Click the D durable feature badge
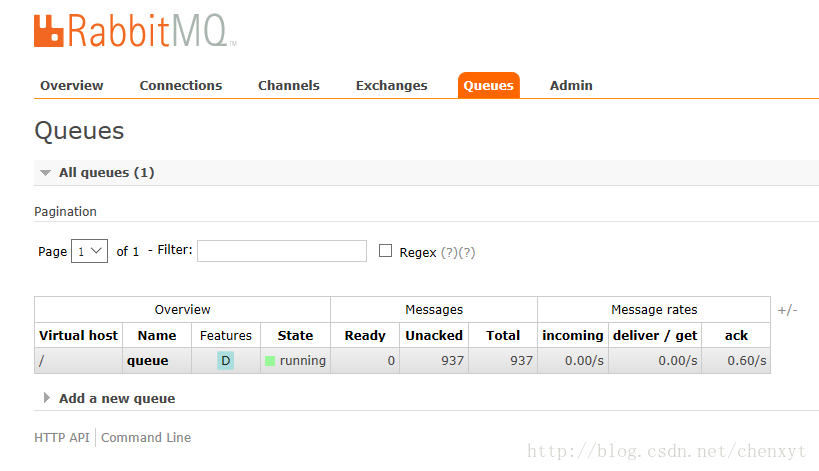This screenshot has height=471, width=819. point(226,361)
